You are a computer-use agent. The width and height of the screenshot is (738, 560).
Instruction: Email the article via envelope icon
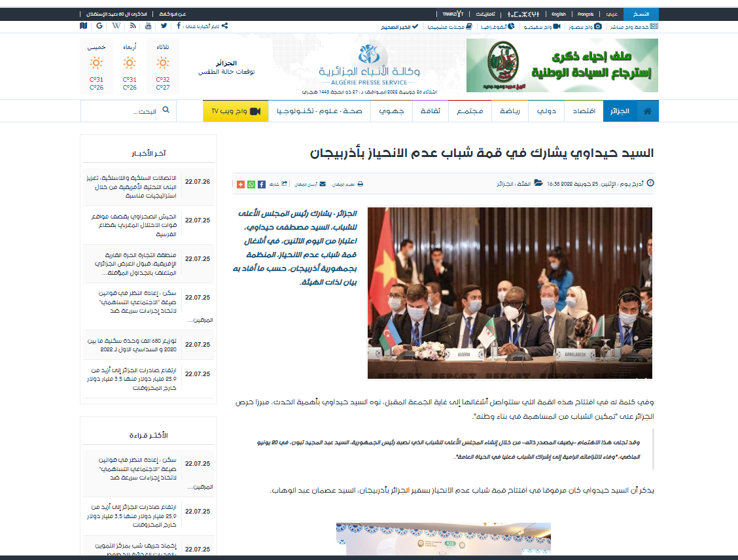point(323,184)
